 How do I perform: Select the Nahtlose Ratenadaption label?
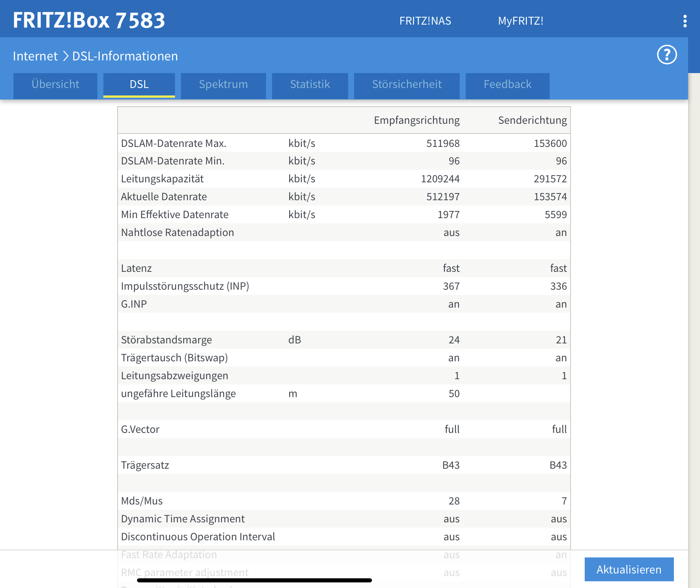tap(178, 232)
